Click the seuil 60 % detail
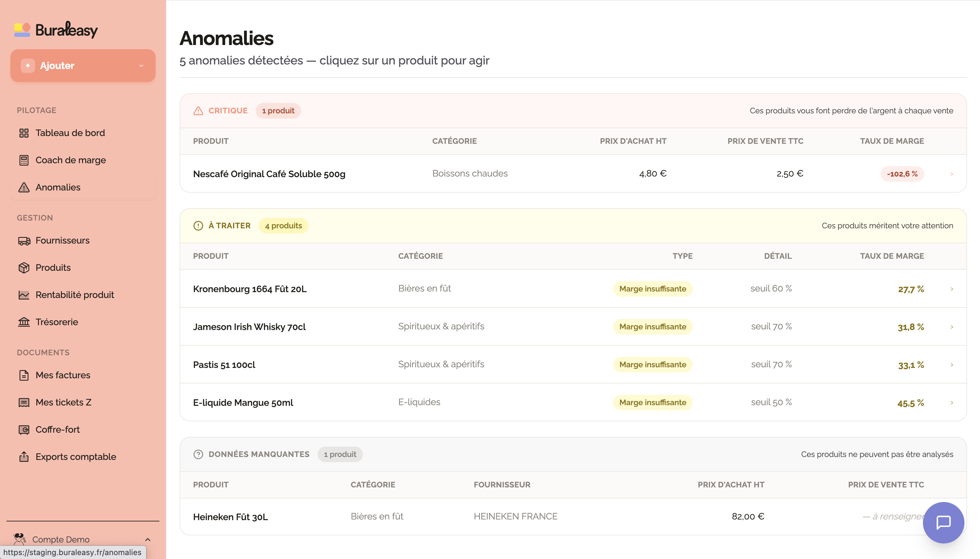This screenshot has height=559, width=980. click(771, 289)
